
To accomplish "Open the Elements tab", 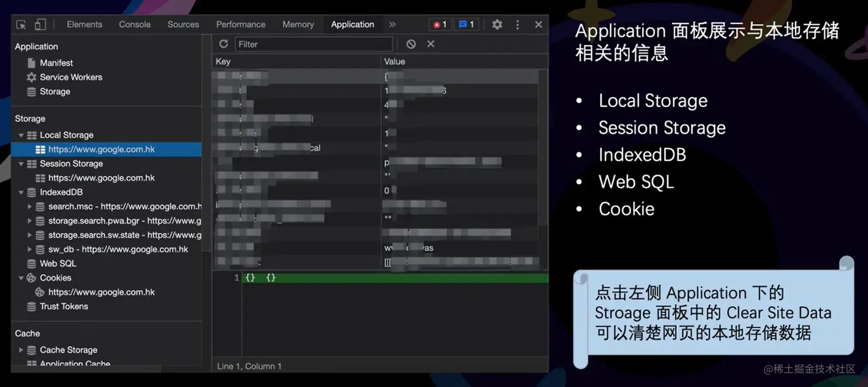I will click(84, 25).
